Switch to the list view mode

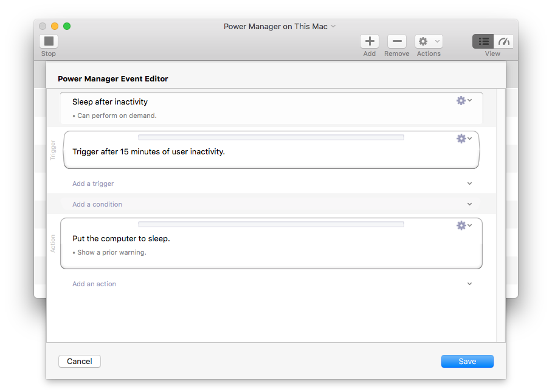(483, 41)
